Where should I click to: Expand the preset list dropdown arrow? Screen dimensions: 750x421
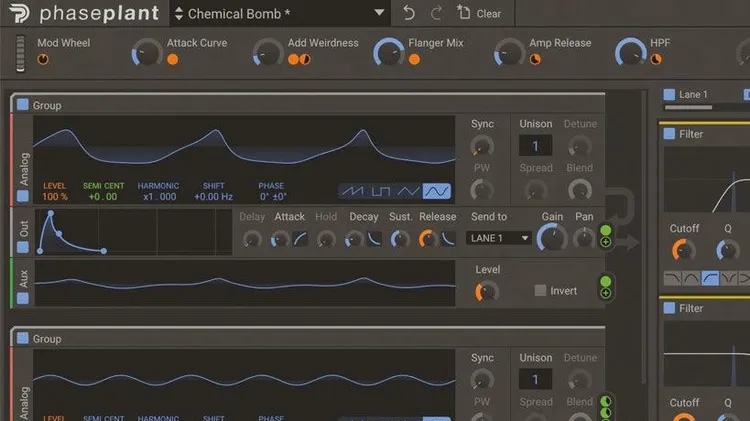point(379,13)
